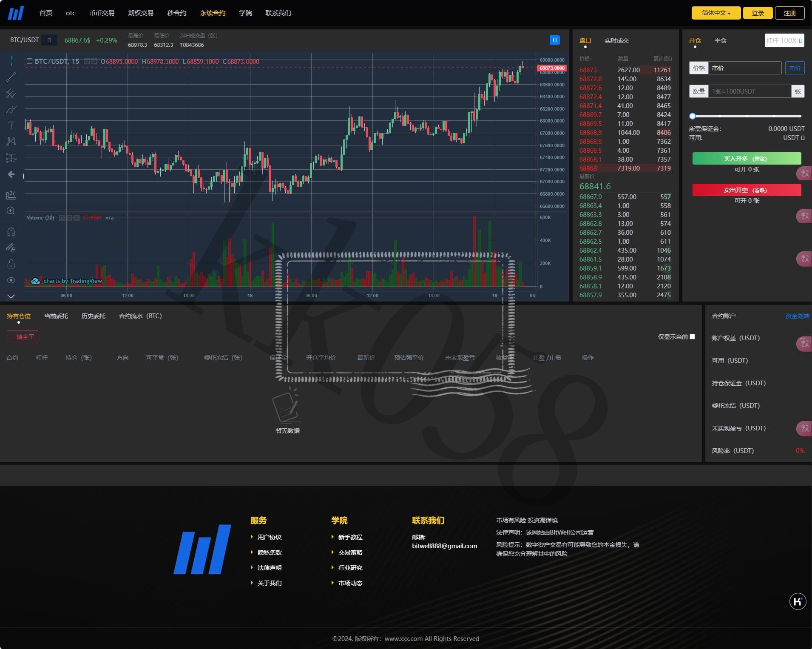Open the 简体中文 language dropdown
This screenshot has width=812, height=649.
pos(716,13)
